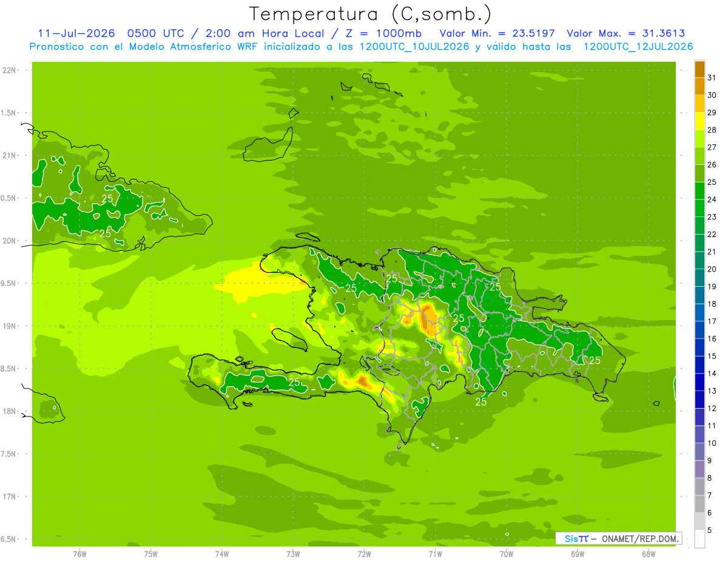Click the '21N' latitude axis label
728x562 pixels.
point(10,156)
